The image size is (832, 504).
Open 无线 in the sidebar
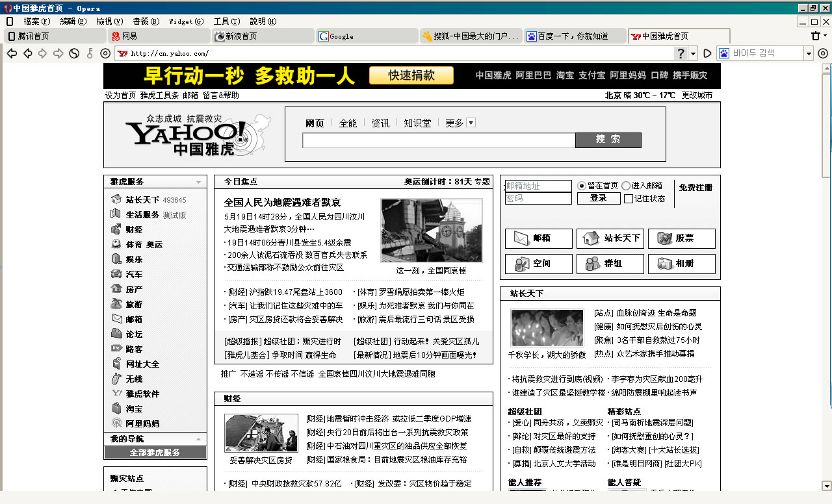134,379
